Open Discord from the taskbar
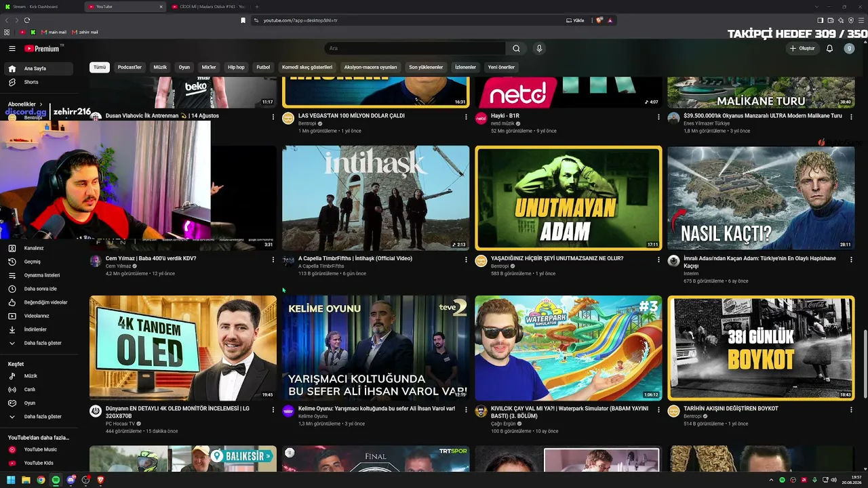This screenshot has height=488, width=868. click(x=71, y=480)
